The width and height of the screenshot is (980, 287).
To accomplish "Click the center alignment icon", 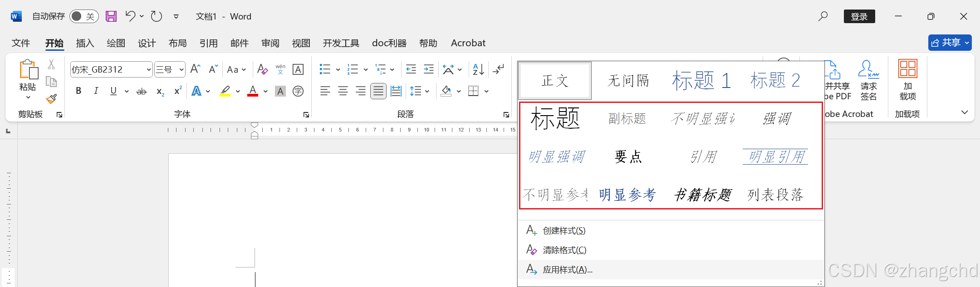I will point(343,91).
